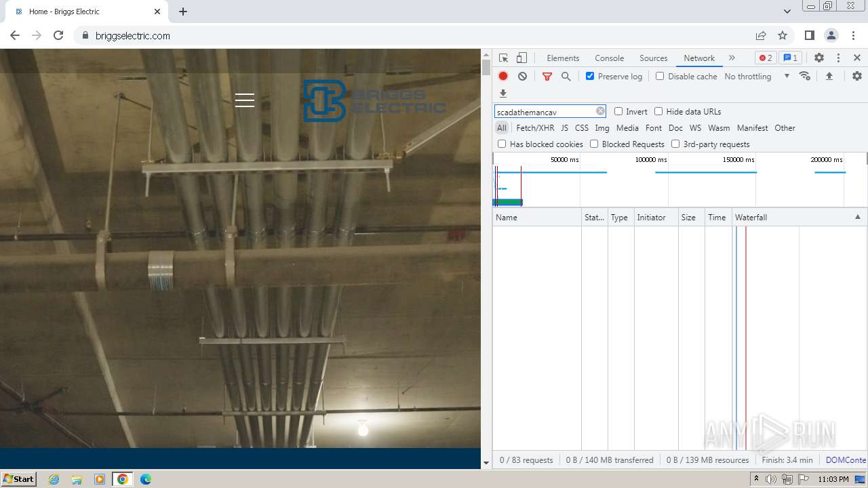This screenshot has height=488, width=868.
Task: Close the Home - Briggs Electric tab
Action: 157,12
